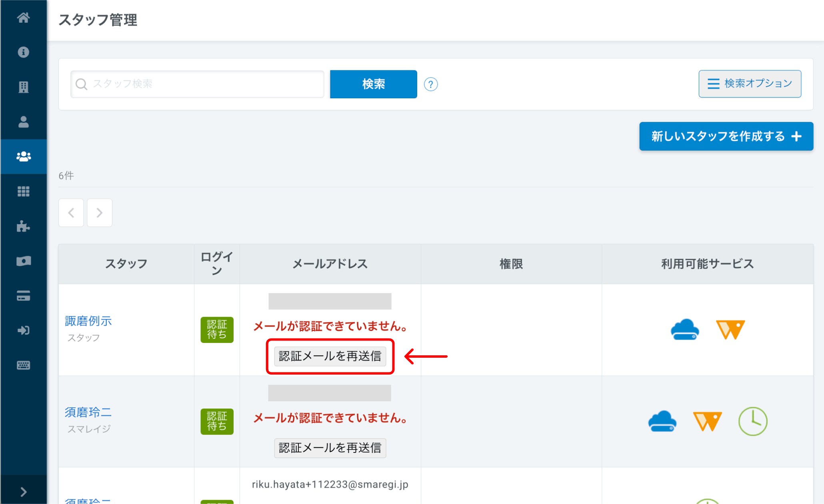This screenshot has height=504, width=824.
Task: Open the 検索オプション search options panel
Action: pos(750,84)
